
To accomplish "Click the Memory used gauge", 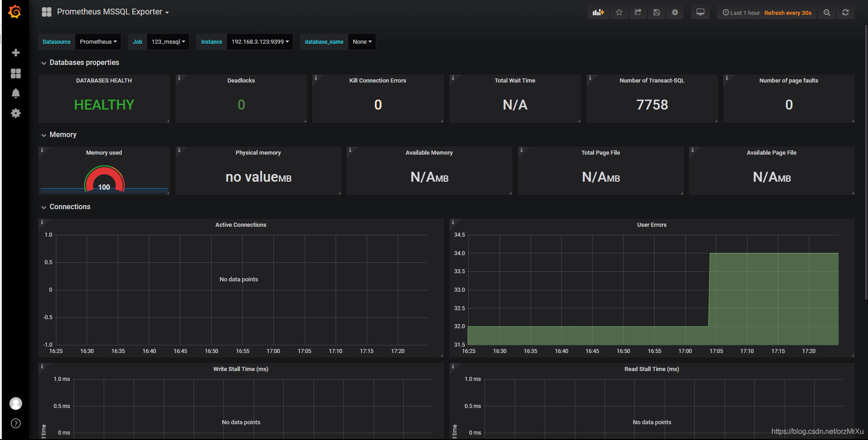I will pos(104,179).
